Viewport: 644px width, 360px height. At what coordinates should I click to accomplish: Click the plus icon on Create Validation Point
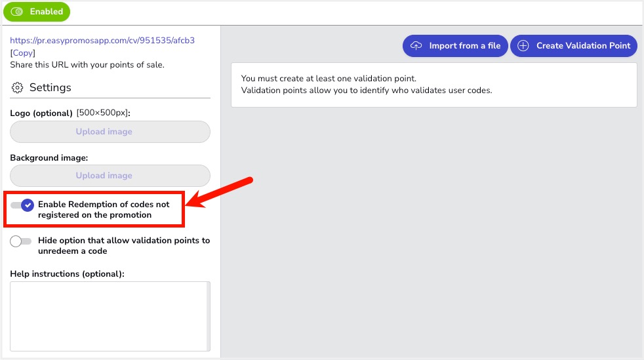[523, 46]
